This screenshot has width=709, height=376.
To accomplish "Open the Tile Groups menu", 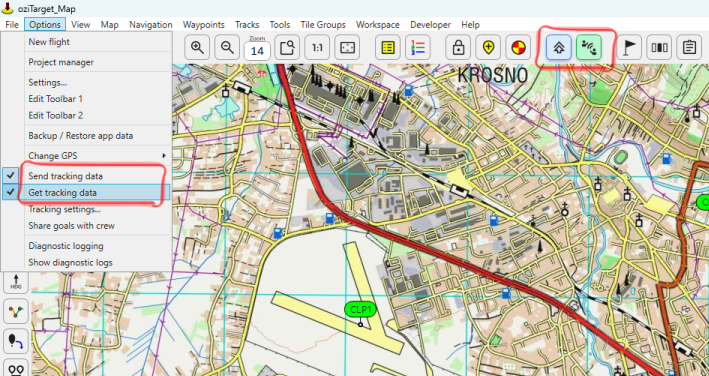I will click(x=323, y=24).
